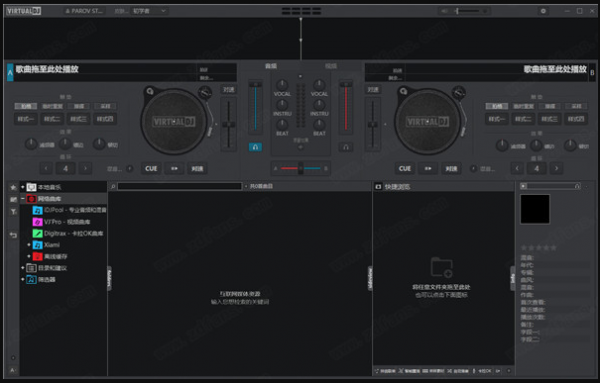Screen dimensions: 600x383
Task: Click the browser search input field
Action: [179, 186]
